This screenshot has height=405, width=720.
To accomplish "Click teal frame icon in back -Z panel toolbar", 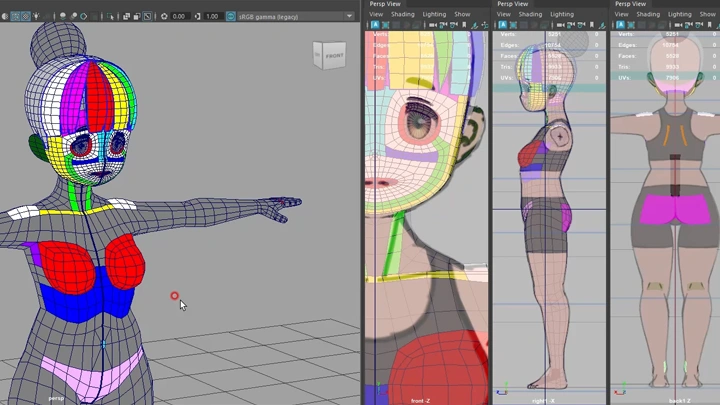I will click(631, 25).
